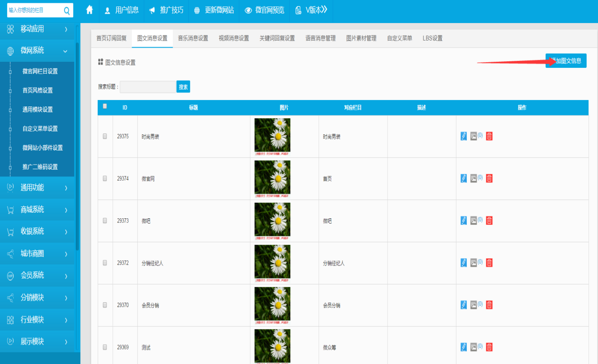This screenshot has height=364, width=598.
Task: Tick the checkbox for row 29375
Action: tap(105, 136)
